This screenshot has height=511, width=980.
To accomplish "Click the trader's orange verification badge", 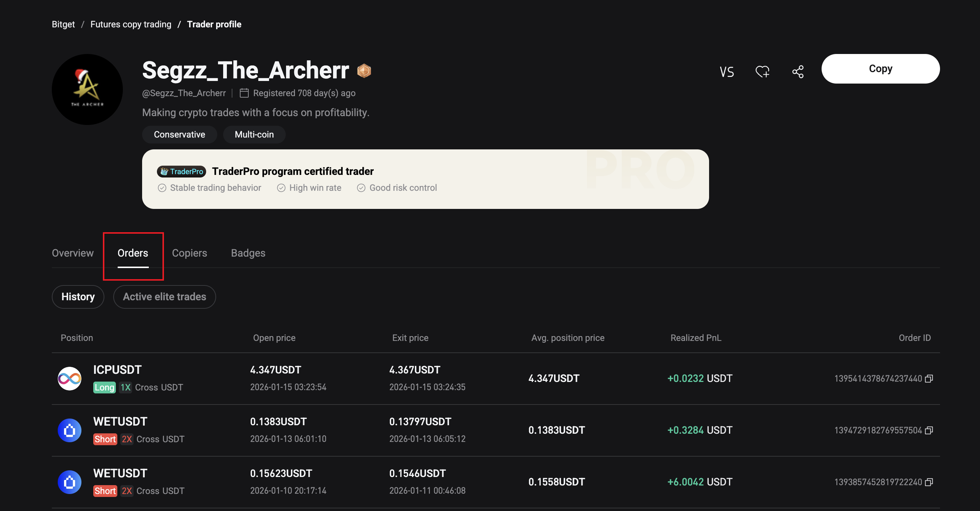I will [364, 71].
